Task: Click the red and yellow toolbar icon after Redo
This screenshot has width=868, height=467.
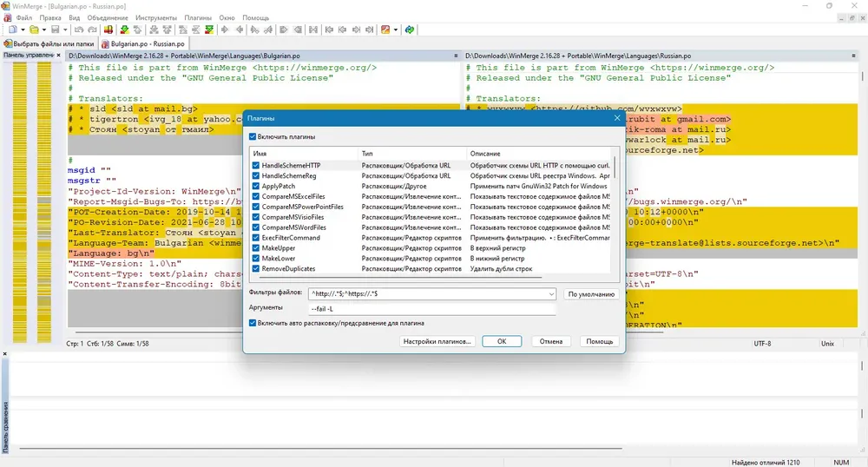Action: 108,30
